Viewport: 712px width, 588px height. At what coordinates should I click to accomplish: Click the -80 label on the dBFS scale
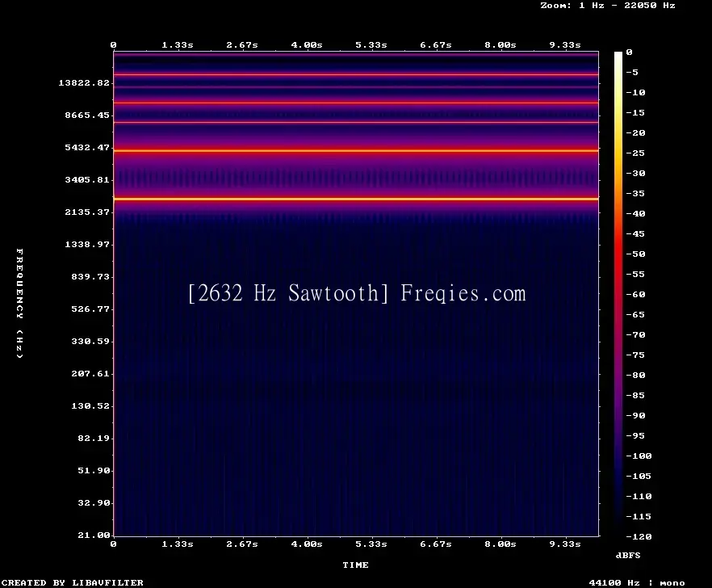point(635,375)
